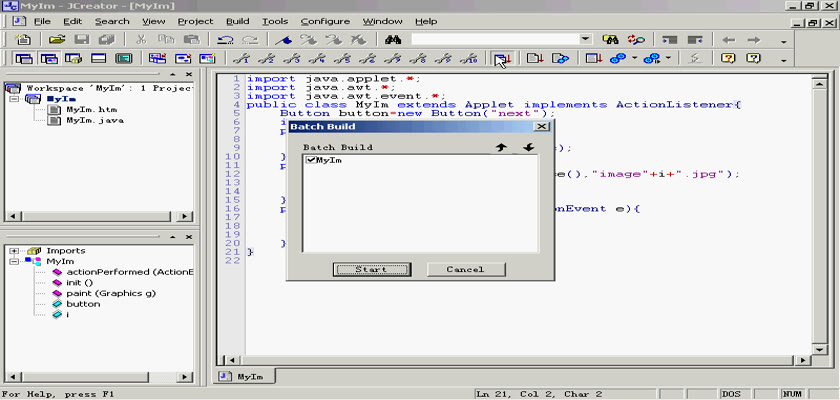840x400 pixels.
Task: Move project down with down arrow button
Action: (528, 147)
